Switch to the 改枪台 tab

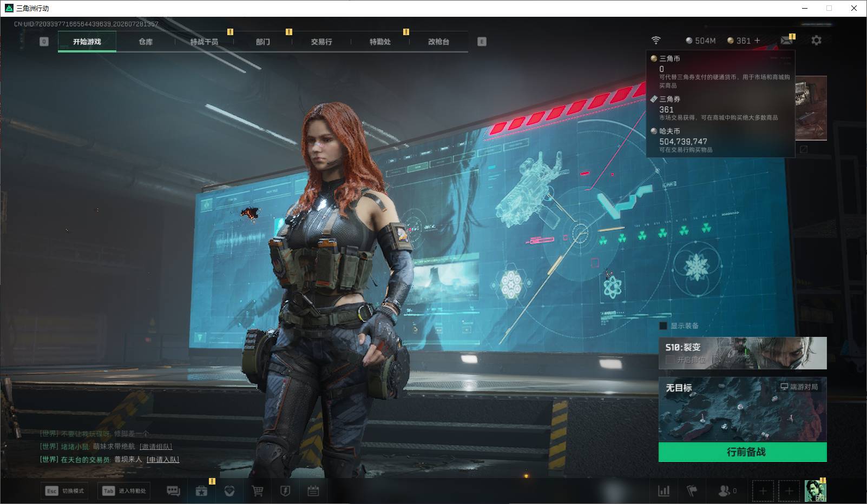tap(438, 42)
